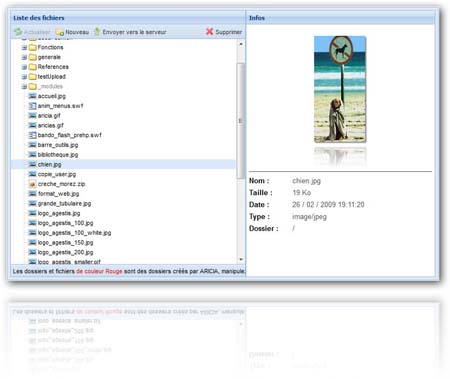Click the aricia.gif image icon

click(32, 116)
